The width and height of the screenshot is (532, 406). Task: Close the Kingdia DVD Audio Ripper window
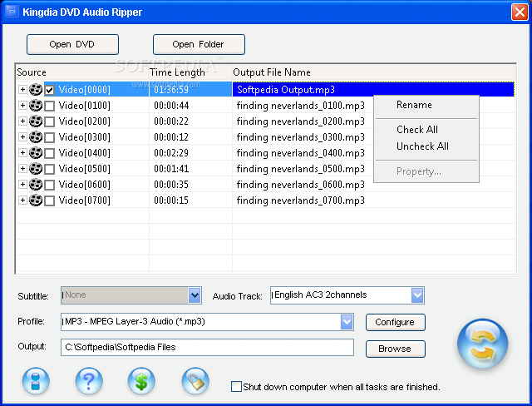tap(520, 12)
